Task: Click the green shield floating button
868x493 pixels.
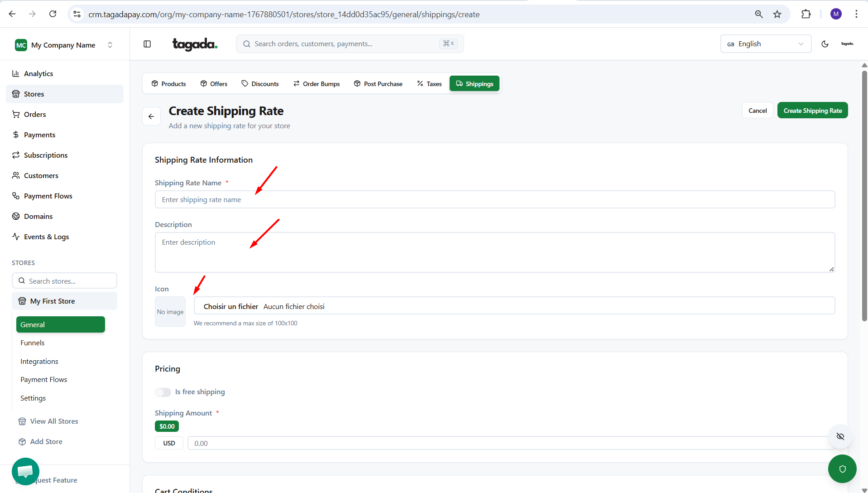Action: click(x=842, y=469)
